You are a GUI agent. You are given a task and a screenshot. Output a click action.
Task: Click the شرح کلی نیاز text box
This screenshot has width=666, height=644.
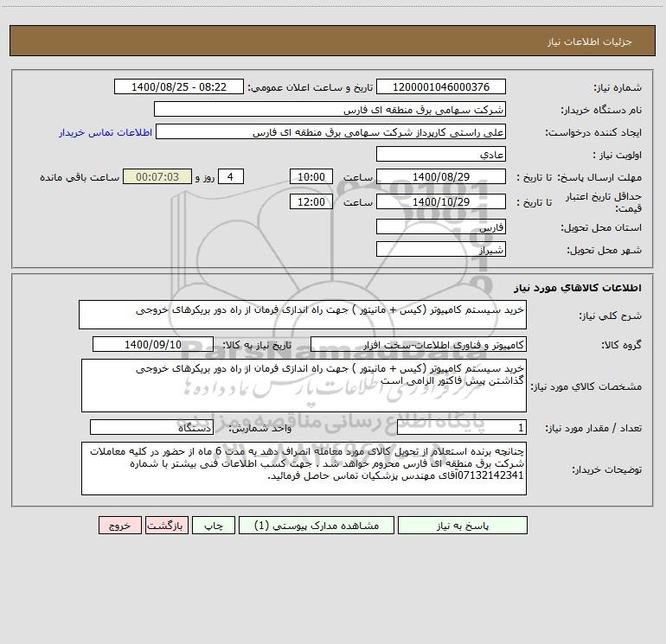click(303, 315)
